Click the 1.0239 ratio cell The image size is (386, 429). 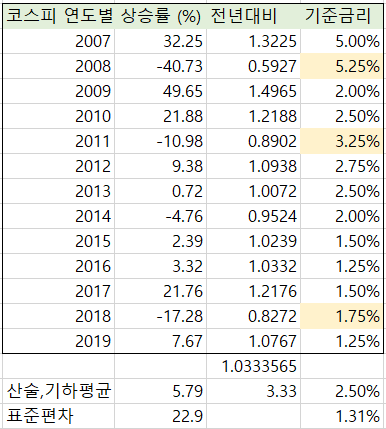253,241
